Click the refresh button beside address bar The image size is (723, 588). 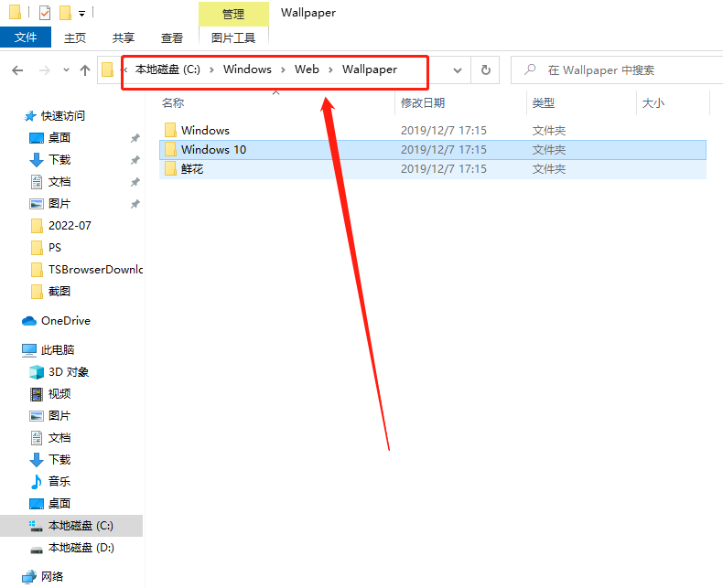click(486, 69)
